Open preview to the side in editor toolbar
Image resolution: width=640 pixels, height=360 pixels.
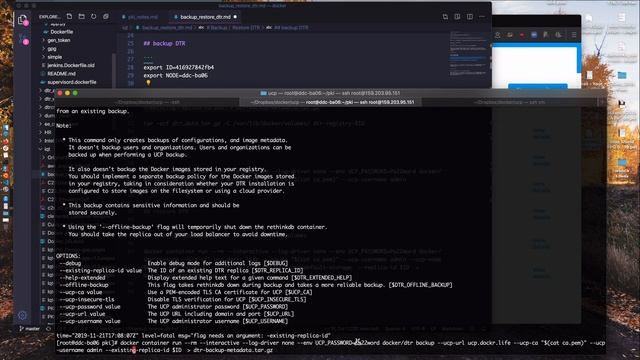pyautogui.click(x=457, y=17)
